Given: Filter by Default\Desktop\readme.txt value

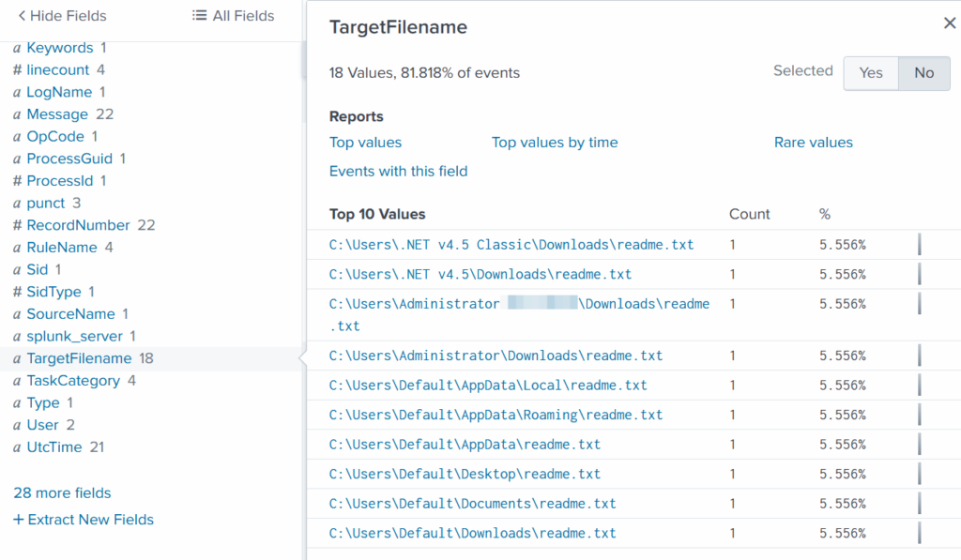Looking at the screenshot, I should pos(465,475).
